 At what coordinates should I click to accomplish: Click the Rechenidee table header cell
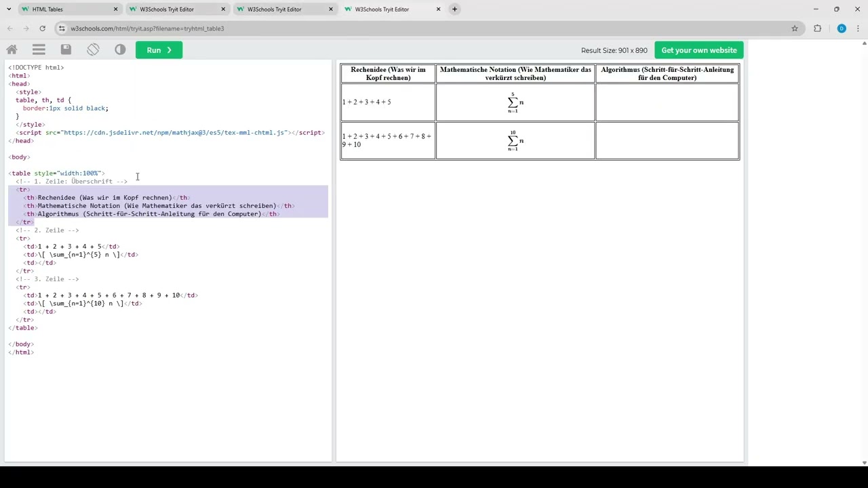pyautogui.click(x=388, y=74)
